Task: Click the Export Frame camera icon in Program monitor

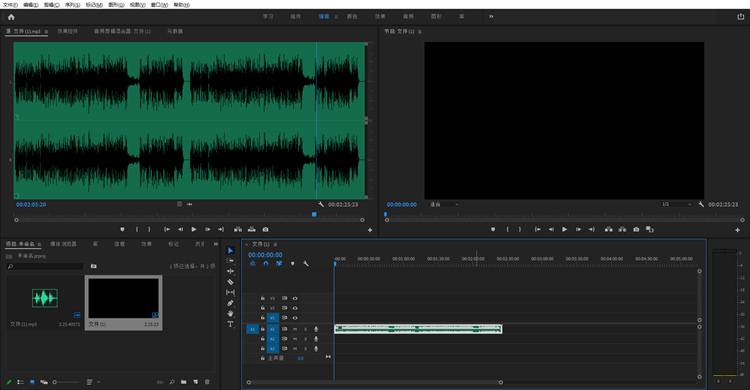Action: point(636,229)
